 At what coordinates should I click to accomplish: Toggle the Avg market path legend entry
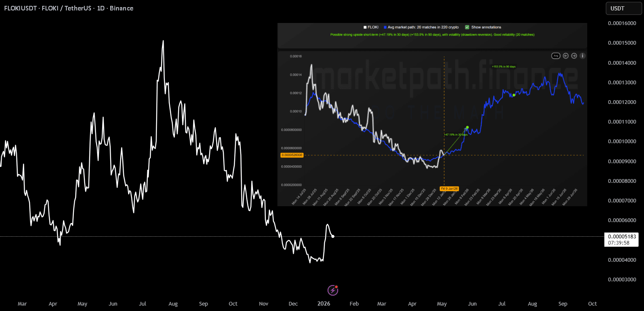pyautogui.click(x=422, y=27)
